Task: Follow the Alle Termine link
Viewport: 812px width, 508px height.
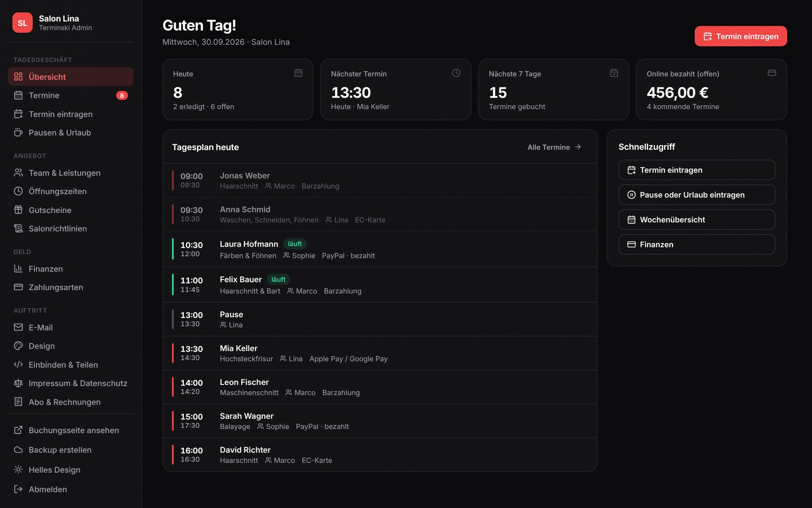Action: coord(554,147)
